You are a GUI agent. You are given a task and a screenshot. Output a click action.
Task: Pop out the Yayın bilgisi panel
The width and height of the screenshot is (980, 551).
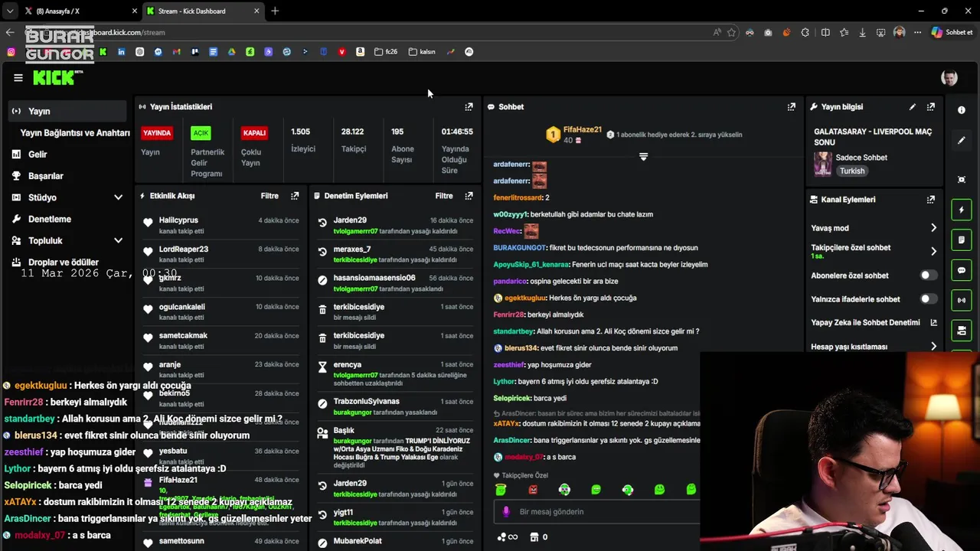pos(931,107)
